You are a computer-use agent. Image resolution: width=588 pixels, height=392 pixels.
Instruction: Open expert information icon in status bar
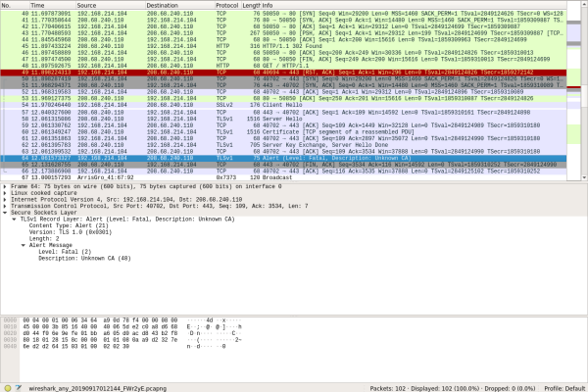(x=7, y=387)
